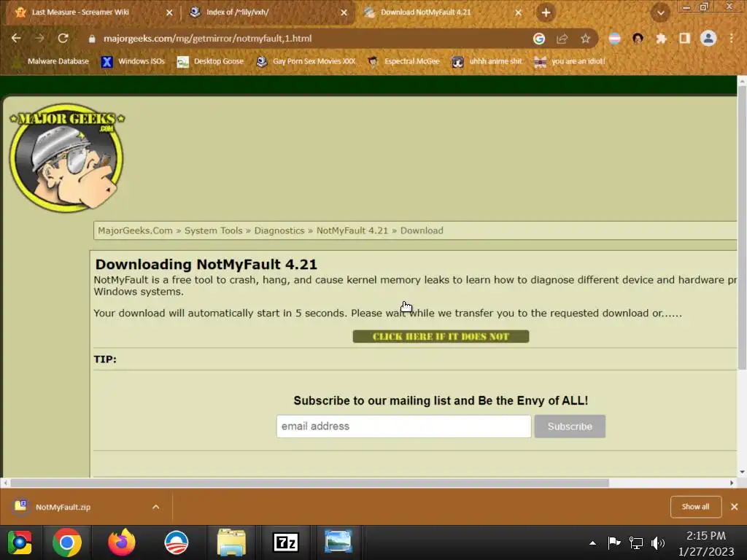Open MajorGeeks.Com breadcrumb link
Image resolution: width=747 pixels, height=560 pixels.
tap(135, 230)
